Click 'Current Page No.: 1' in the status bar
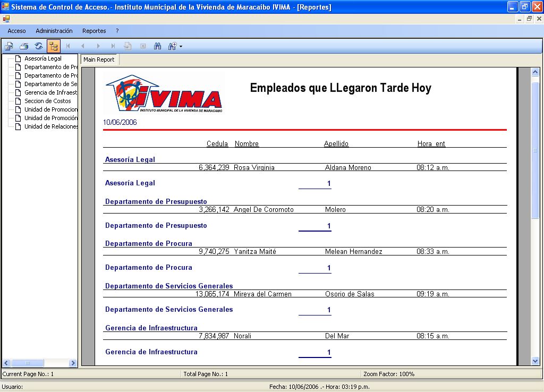Screen dimensions: 544x392 pos(28,374)
